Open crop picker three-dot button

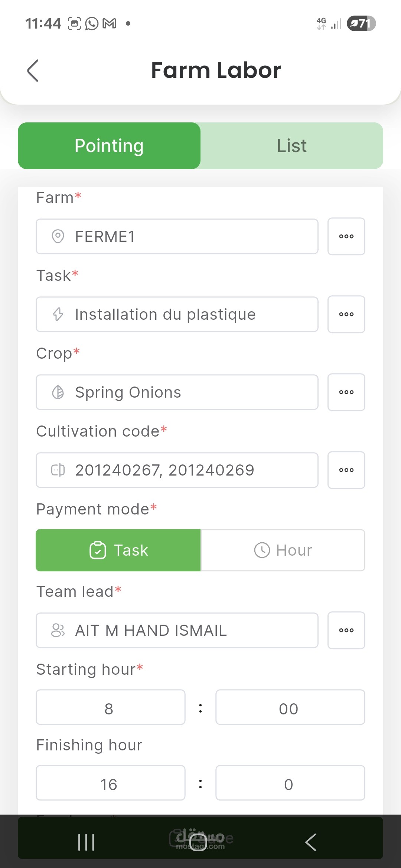click(346, 392)
